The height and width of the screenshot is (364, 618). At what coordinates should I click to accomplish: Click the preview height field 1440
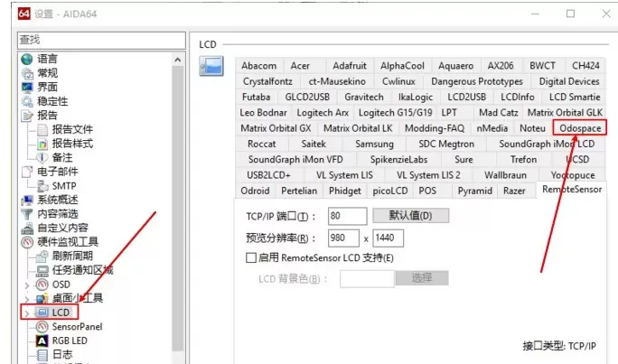point(388,238)
